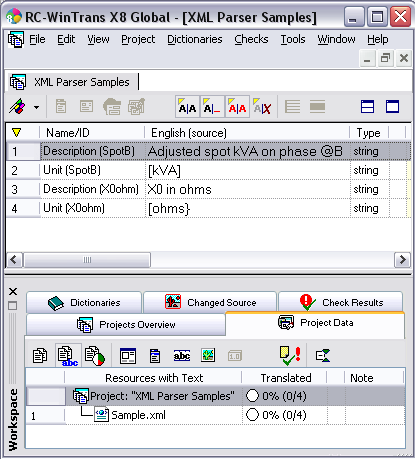The height and width of the screenshot is (459, 415).
Task: Close the Workspace panel with X
Action: tap(13, 292)
